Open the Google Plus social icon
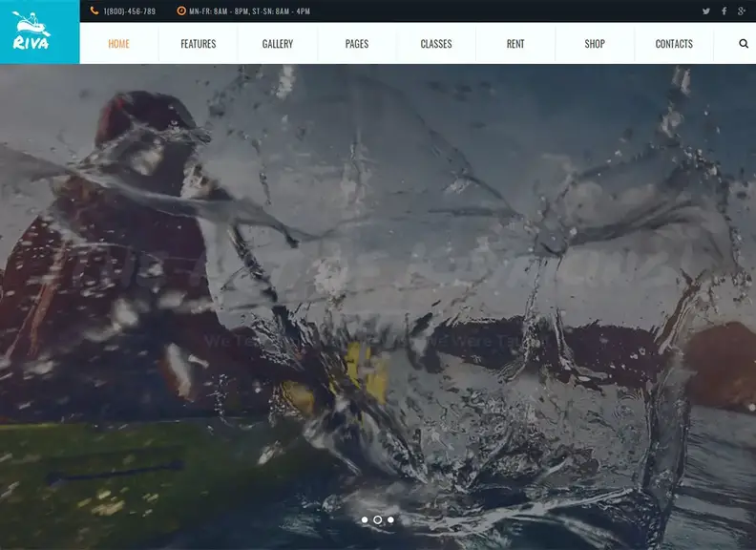The image size is (756, 550). coord(742,11)
